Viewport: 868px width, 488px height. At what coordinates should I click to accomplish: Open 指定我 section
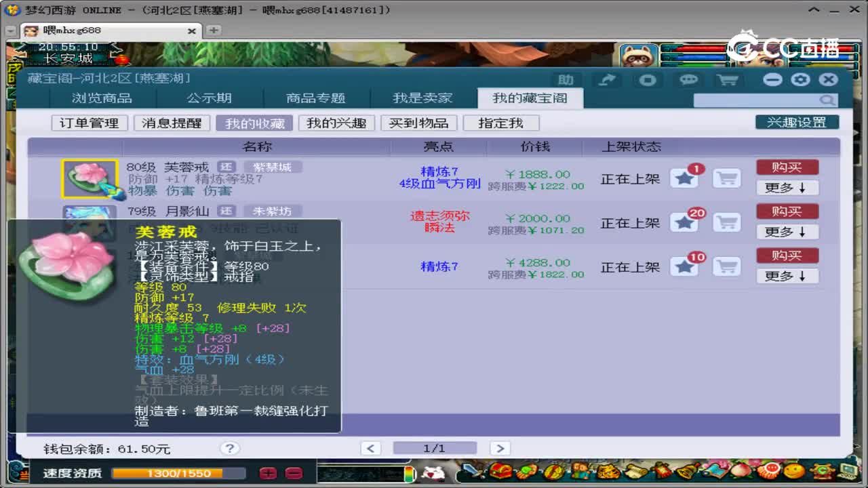[500, 123]
